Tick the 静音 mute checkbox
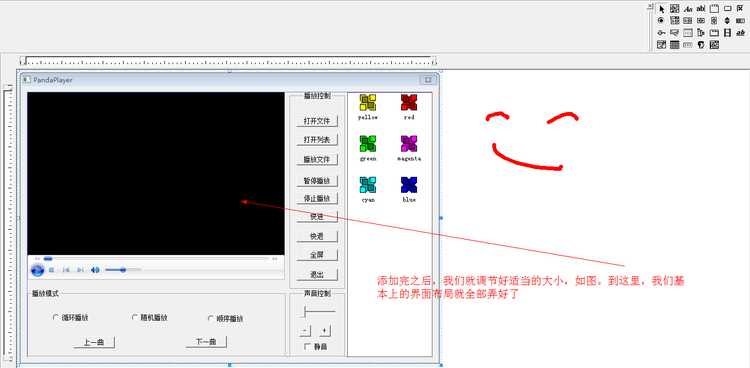The height and width of the screenshot is (368, 750). tap(316, 346)
